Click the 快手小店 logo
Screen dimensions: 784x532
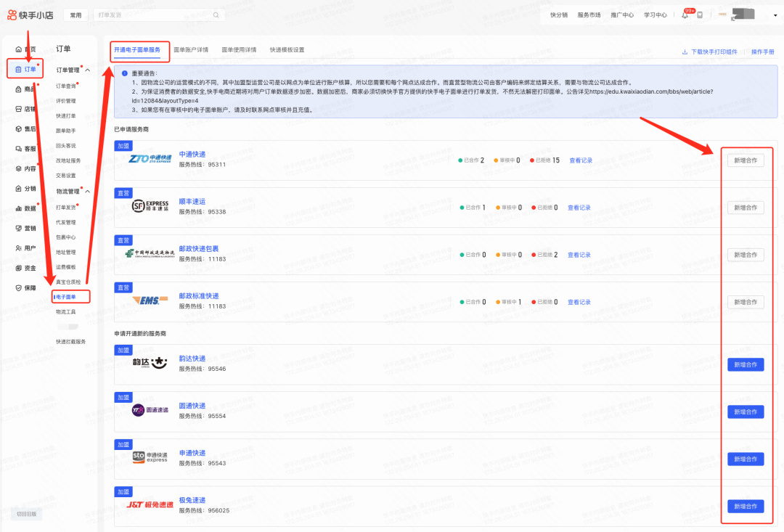32,15
